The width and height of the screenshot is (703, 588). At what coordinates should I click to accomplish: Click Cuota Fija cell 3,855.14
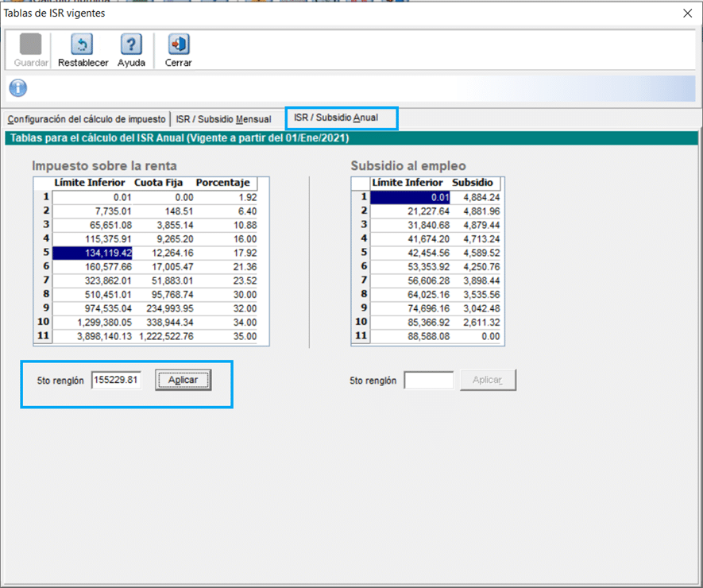163,225
